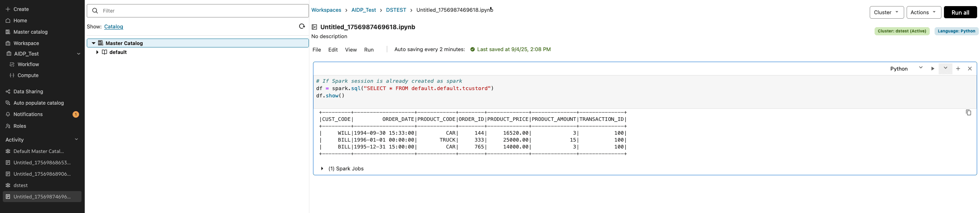The width and height of the screenshot is (980, 213).
Task: Open Notifications page
Action: coord(28,114)
